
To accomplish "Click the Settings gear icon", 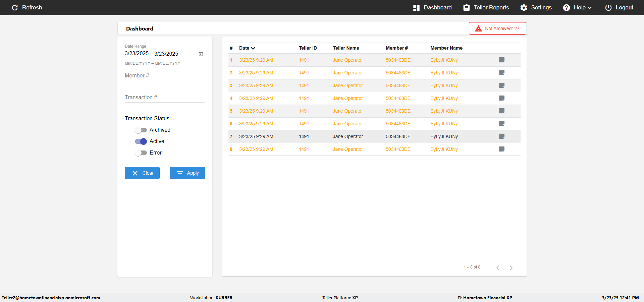I will coord(524,7).
